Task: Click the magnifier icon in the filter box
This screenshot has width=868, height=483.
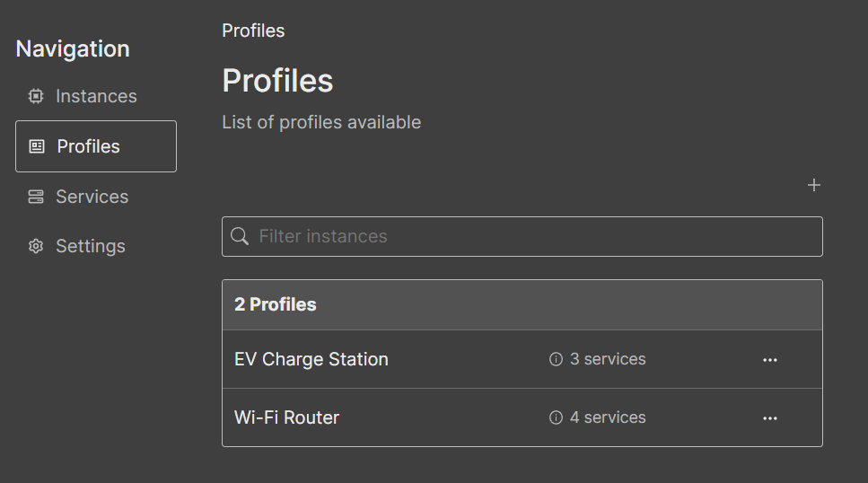Action: click(x=240, y=236)
